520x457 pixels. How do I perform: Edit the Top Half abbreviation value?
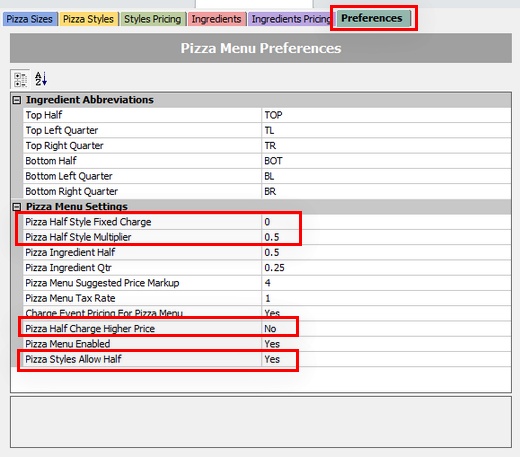[386, 115]
